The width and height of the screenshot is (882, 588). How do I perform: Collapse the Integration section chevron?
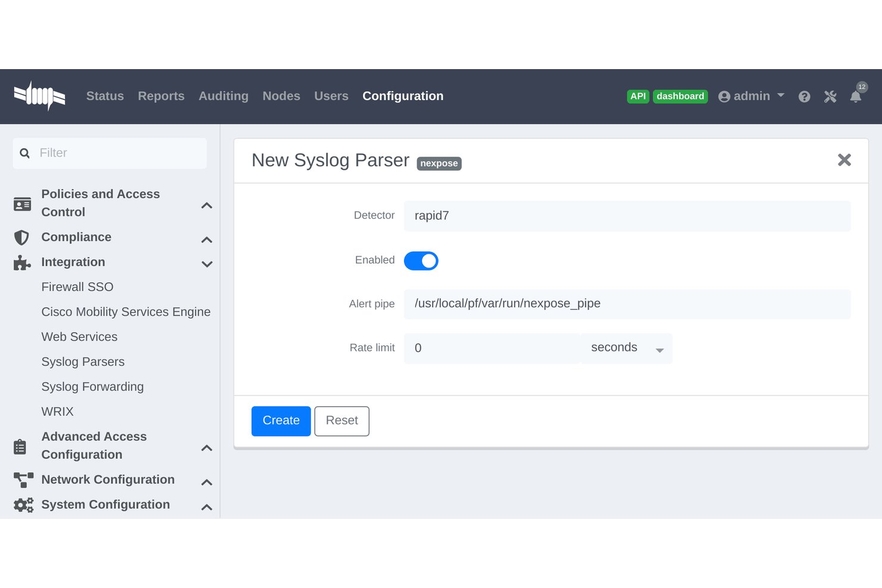[207, 264]
